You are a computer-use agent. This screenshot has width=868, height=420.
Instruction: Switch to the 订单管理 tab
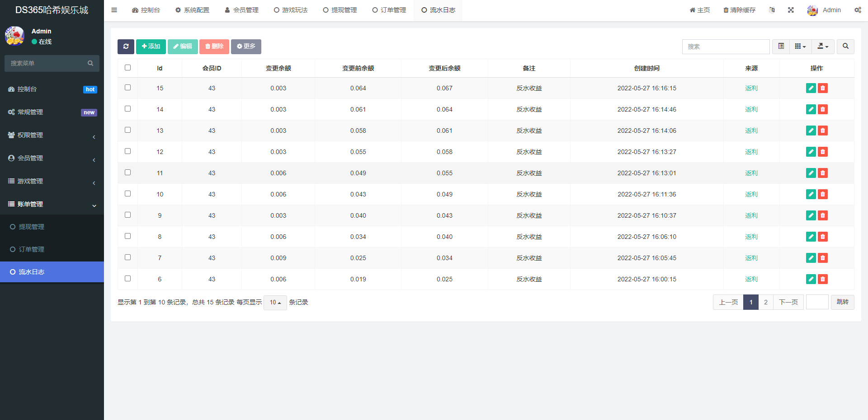389,9
